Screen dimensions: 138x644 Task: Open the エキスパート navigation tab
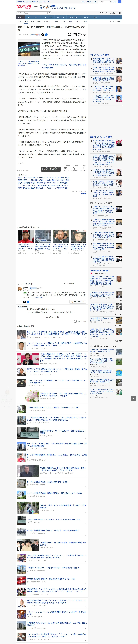point(48,17)
